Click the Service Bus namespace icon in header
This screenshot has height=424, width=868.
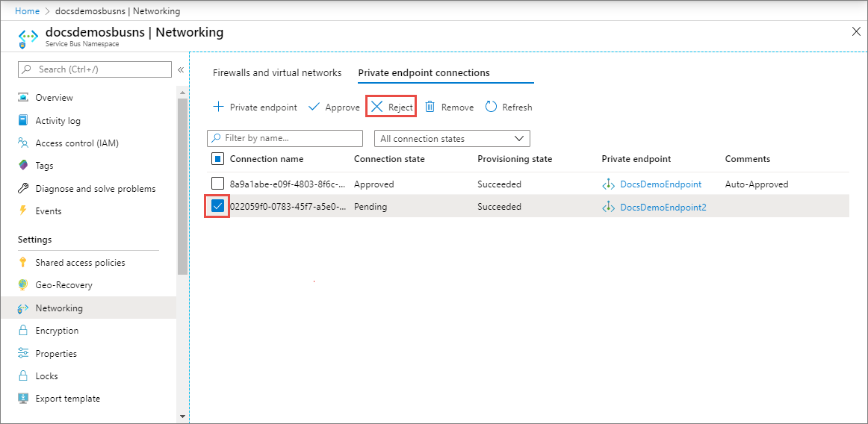click(27, 37)
